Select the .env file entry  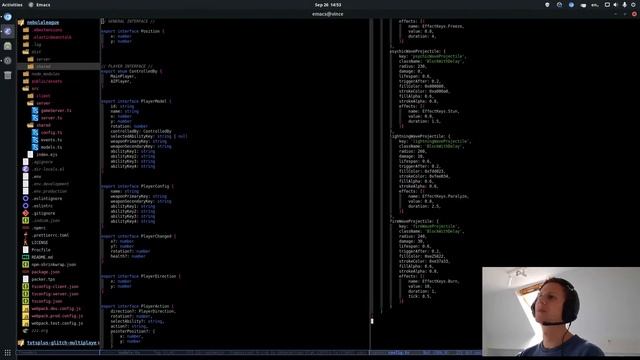pyautogui.click(x=36, y=176)
